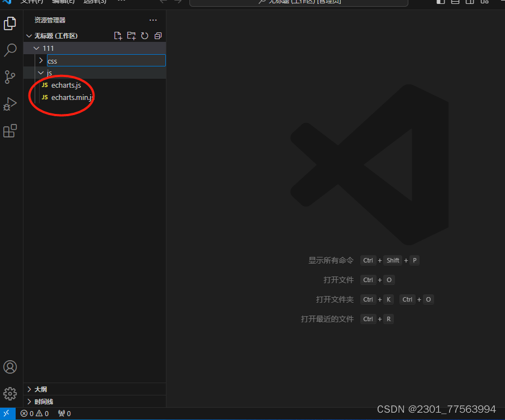Click the command center search box
505x420 pixels.
pyautogui.click(x=298, y=2)
